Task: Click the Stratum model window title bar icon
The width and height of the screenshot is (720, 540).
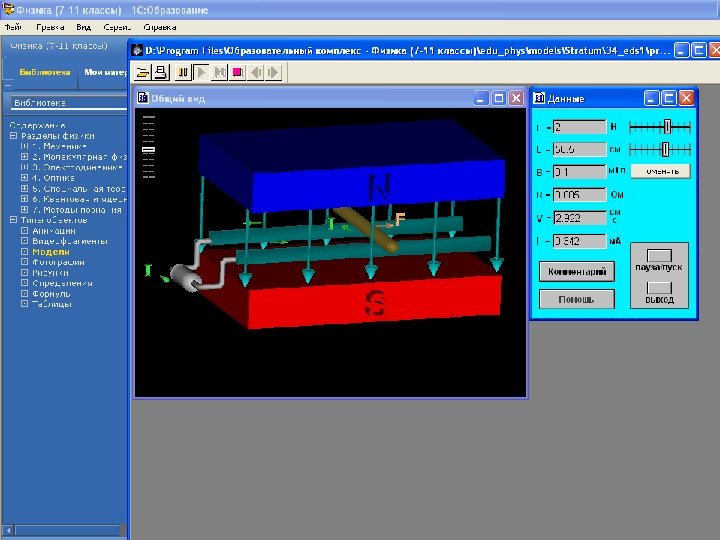Action: (137, 50)
